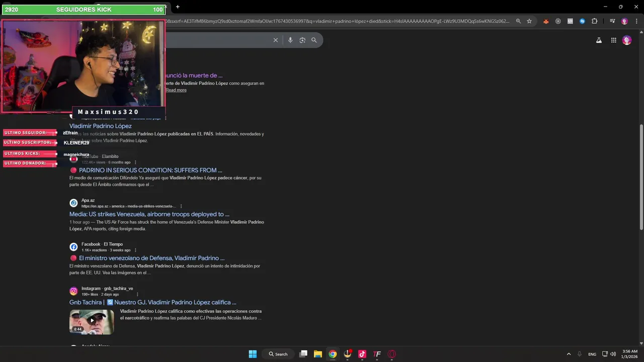Open Task View on the taskbar

[x=303, y=354]
